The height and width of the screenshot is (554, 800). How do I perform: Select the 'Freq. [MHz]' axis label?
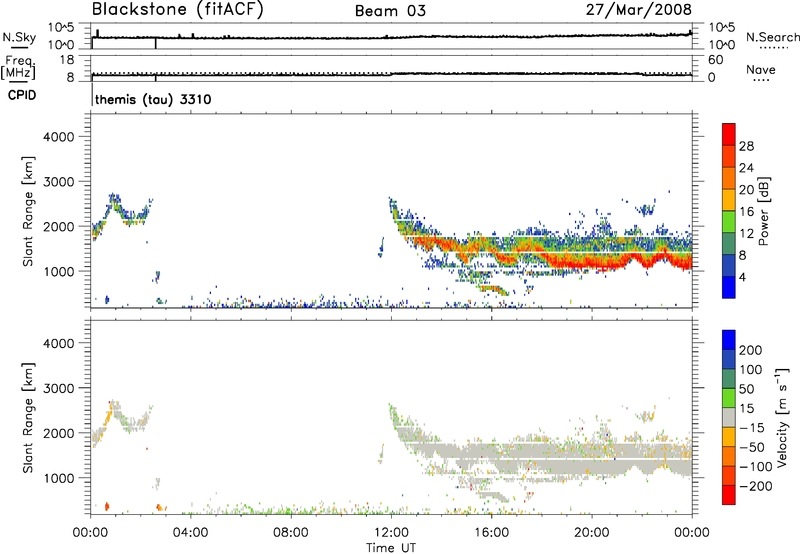tap(18, 68)
